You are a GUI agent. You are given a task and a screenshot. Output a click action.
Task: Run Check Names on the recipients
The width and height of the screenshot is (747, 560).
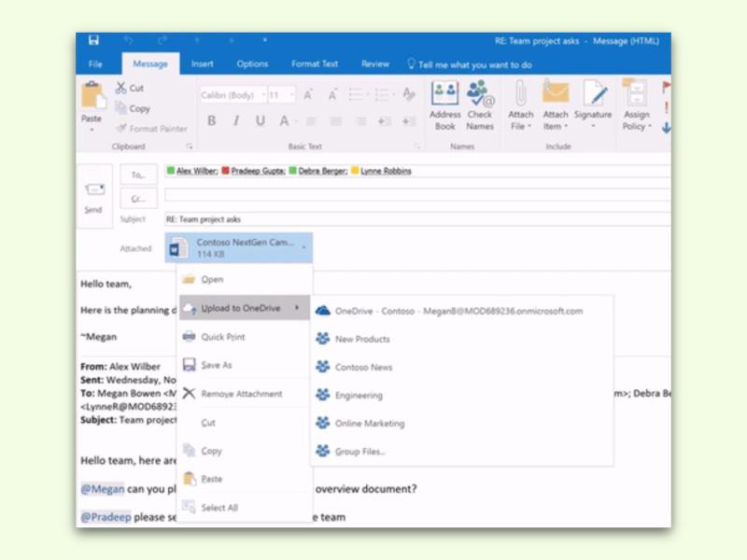(479, 105)
